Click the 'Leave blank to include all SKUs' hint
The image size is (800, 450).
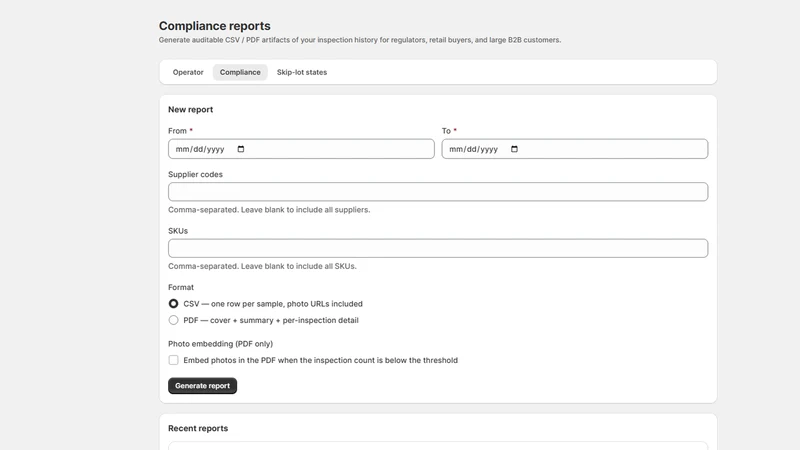(262, 266)
